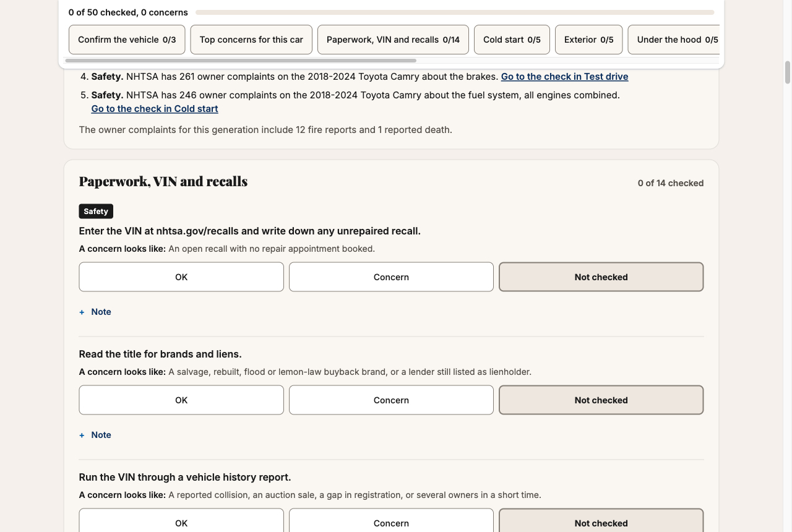Select Not checked for title brands and liens
This screenshot has height=532, width=792.
(601, 400)
